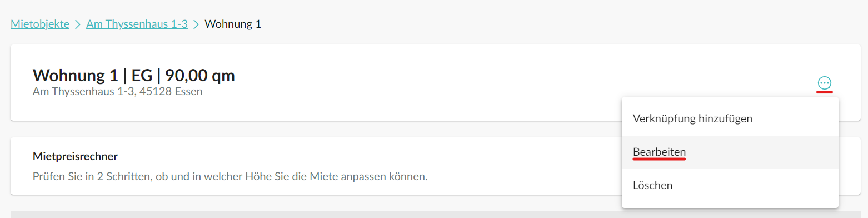The image size is (868, 218).
Task: Click the chevron after Mietobjekte breadcrumb
Action: click(x=78, y=24)
